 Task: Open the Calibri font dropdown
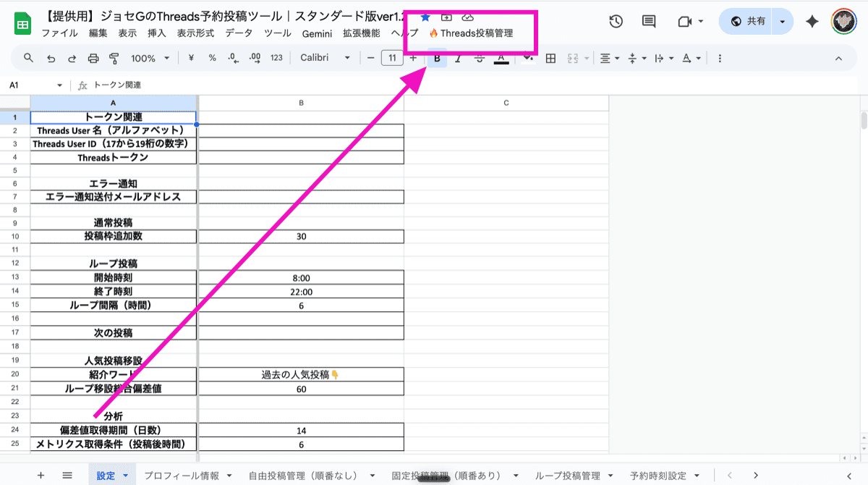pos(325,58)
